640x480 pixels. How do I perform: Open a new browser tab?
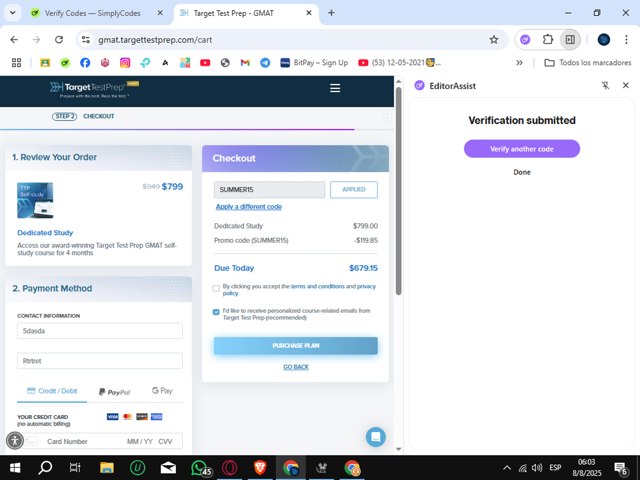coord(331,13)
